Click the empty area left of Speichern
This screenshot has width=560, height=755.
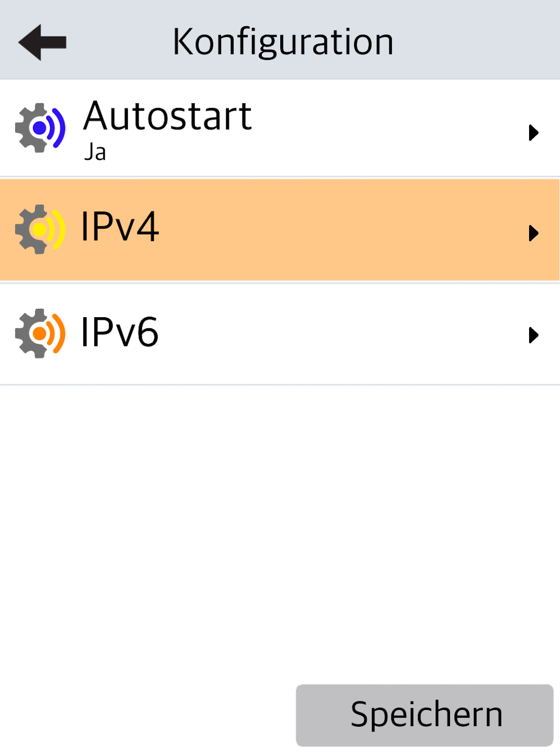(147, 715)
